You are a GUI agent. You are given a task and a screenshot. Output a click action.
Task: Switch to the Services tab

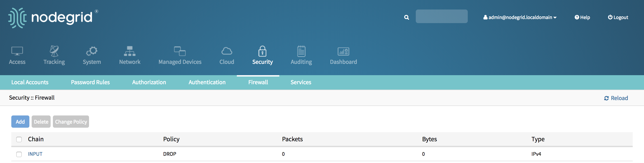(301, 82)
